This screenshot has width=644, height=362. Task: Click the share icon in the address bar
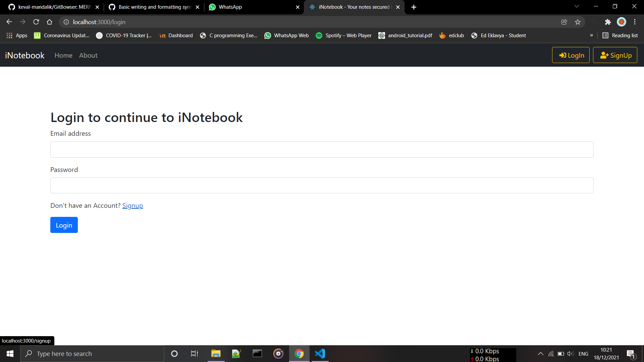(564, 22)
